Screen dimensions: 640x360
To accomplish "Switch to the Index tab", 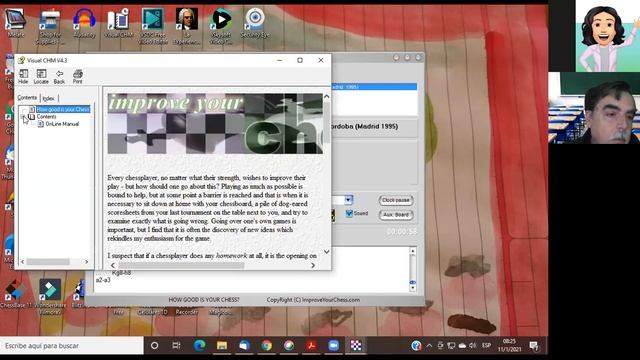I will pos(48,98).
